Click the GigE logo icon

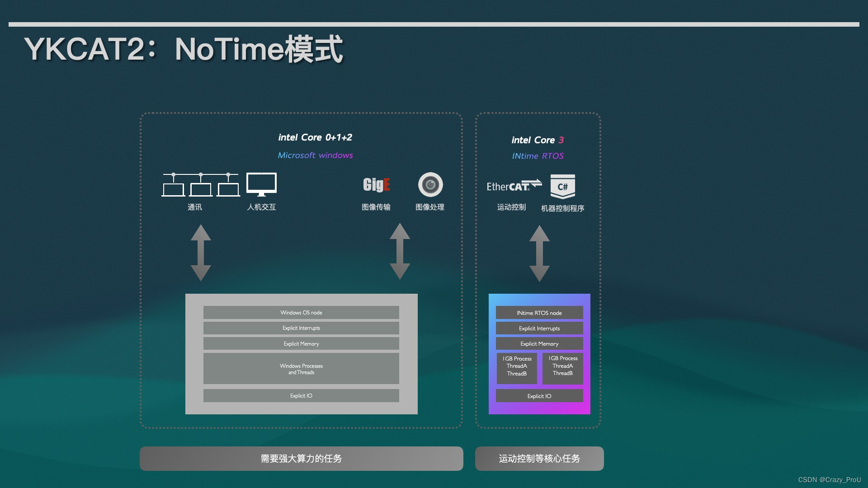point(376,184)
